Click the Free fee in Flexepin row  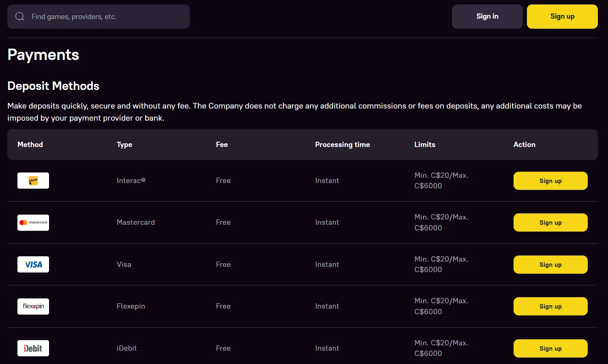pos(223,306)
